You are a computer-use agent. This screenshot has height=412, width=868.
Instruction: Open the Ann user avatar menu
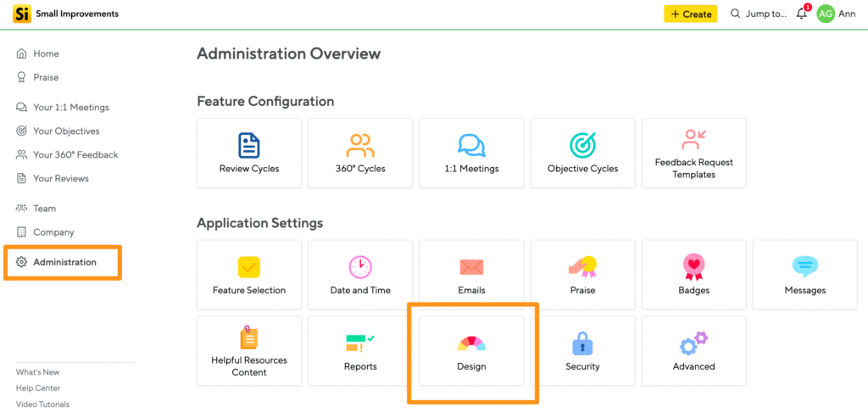tap(836, 14)
